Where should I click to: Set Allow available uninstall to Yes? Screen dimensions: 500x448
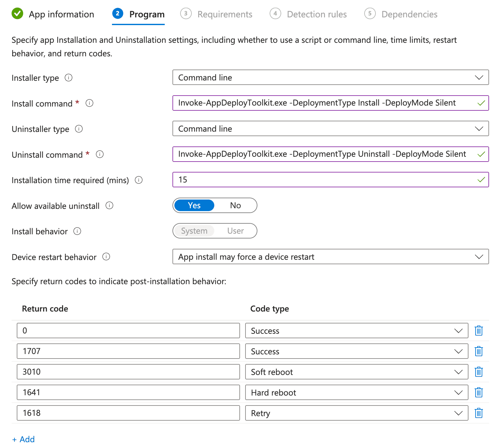click(x=194, y=205)
